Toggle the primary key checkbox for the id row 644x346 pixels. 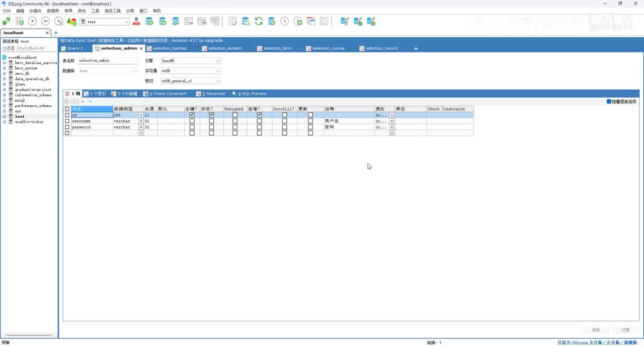pos(192,115)
